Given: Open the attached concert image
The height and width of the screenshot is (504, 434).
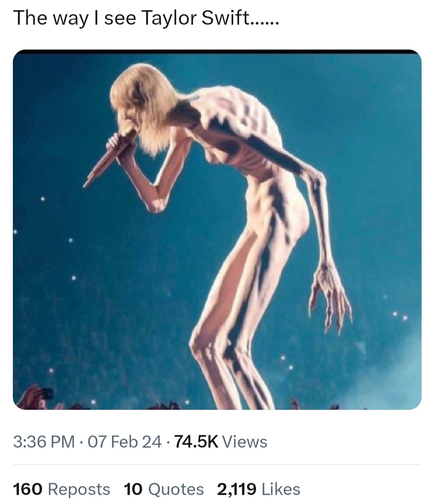Looking at the screenshot, I should coord(217,229).
